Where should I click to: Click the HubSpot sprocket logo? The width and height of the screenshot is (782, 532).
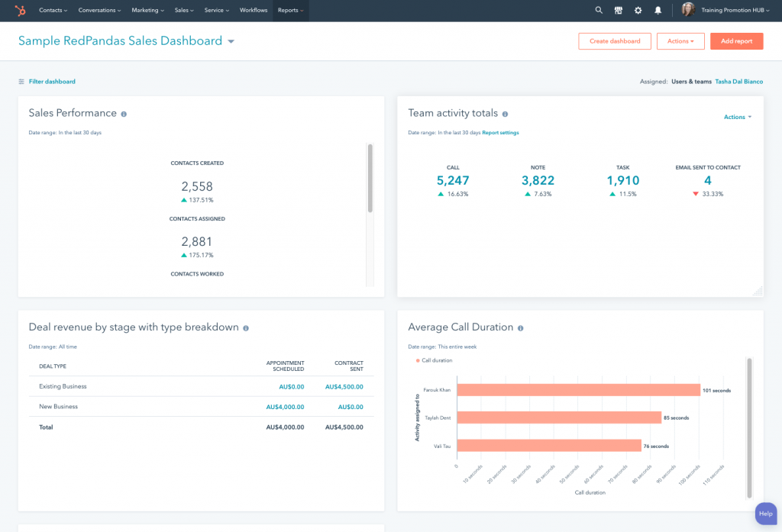pos(18,11)
